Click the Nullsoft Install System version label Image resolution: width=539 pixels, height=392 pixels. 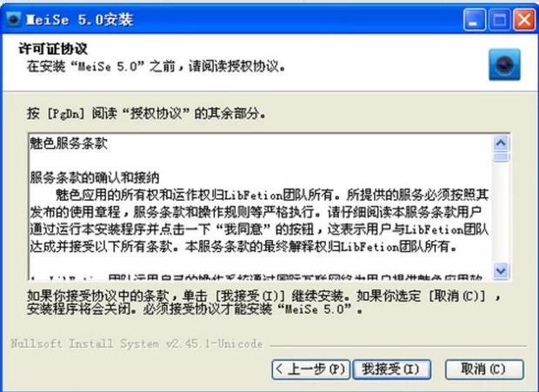point(136,343)
